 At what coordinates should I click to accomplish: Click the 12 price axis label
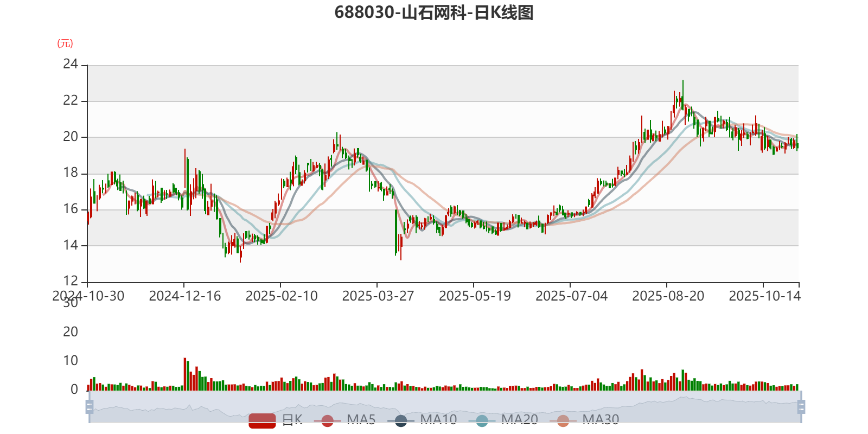(x=71, y=281)
